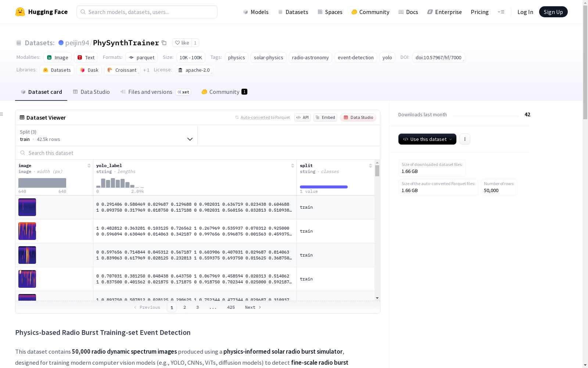Image resolution: width=588 pixels, height=368 pixels.
Task: Click the heart like button
Action: point(182,43)
